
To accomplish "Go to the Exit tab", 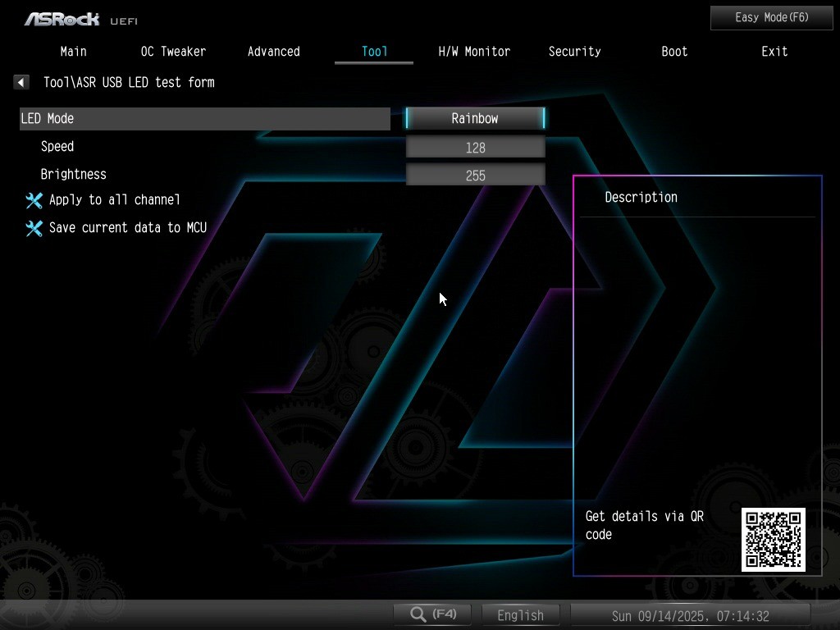I will tap(774, 52).
